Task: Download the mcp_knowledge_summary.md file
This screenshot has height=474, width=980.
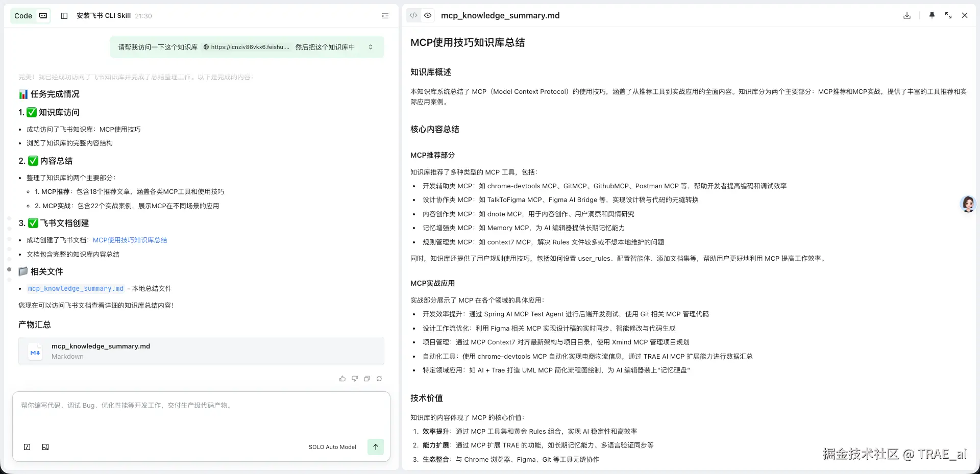Action: pos(907,15)
